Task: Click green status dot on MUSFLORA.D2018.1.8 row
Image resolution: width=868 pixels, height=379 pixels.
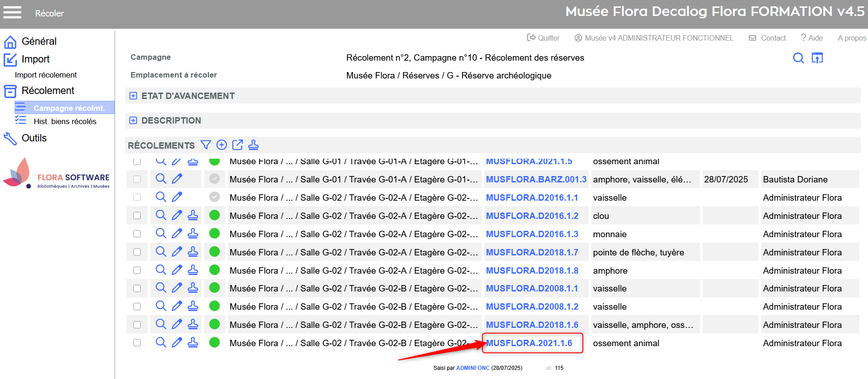Action: [215, 270]
